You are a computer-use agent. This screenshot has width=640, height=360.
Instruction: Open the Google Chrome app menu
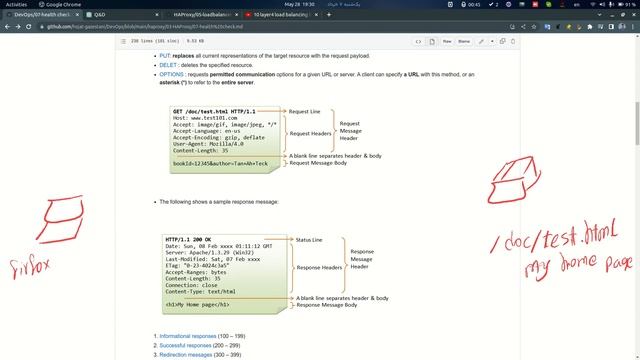click(60, 4)
